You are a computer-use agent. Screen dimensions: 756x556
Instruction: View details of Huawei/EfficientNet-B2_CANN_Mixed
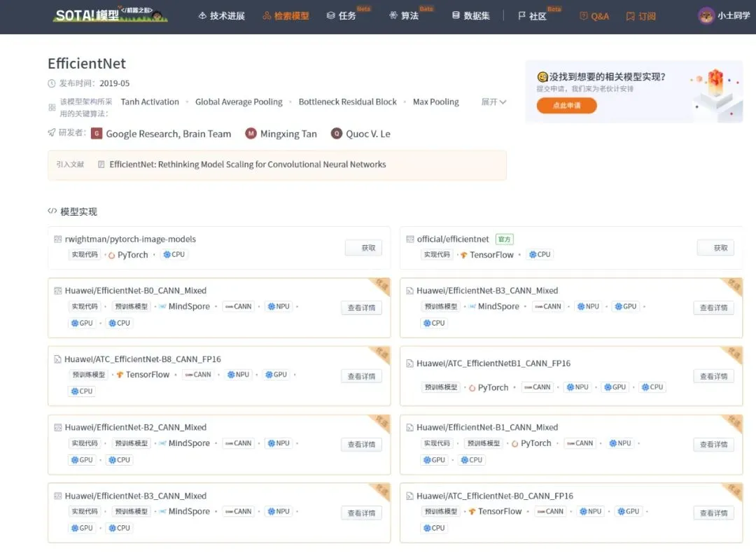[x=362, y=444]
